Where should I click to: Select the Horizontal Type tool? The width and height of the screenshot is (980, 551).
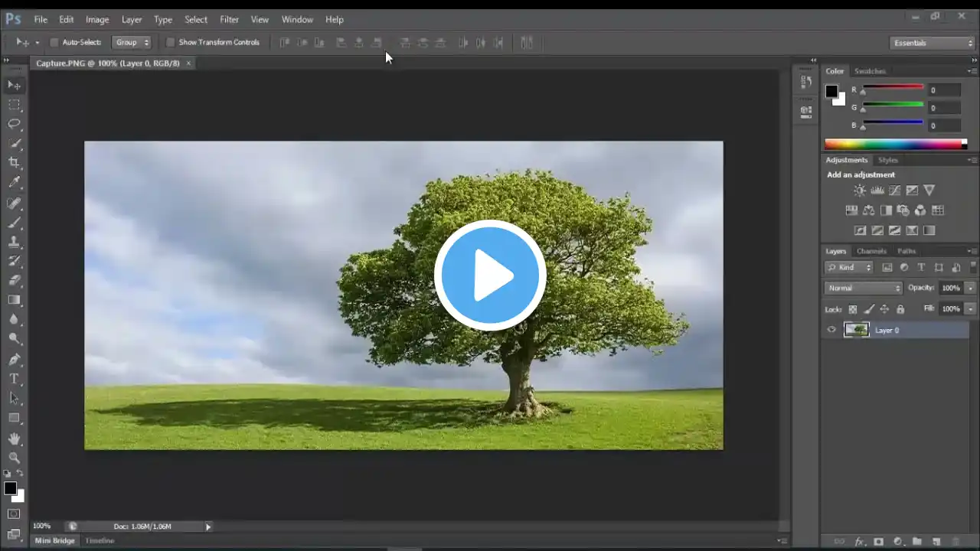14,379
